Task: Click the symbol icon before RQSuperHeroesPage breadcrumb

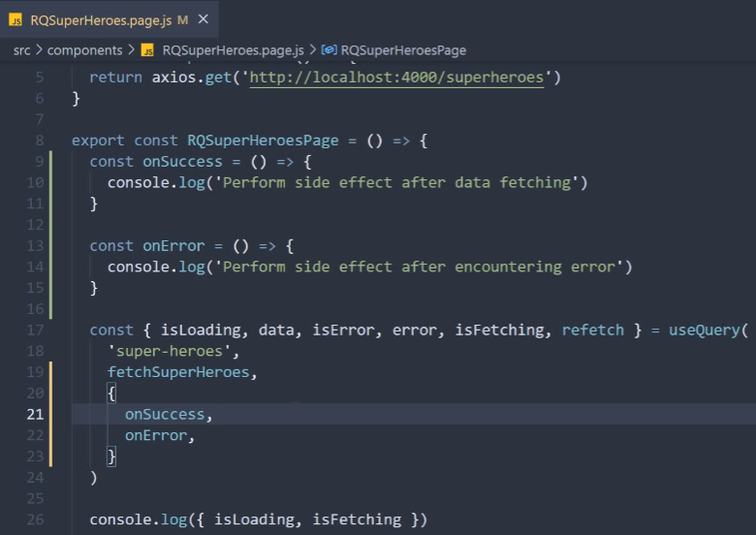Action: (x=329, y=49)
